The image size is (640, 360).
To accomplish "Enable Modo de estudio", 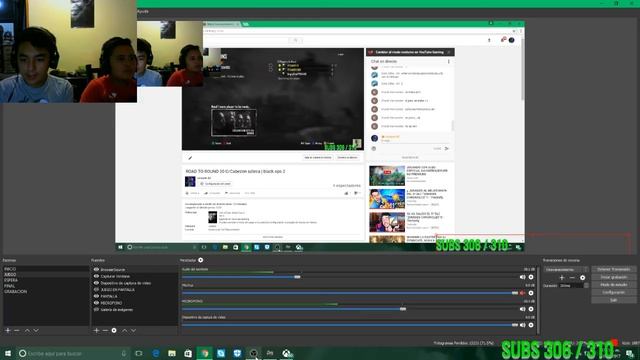I will [x=613, y=285].
